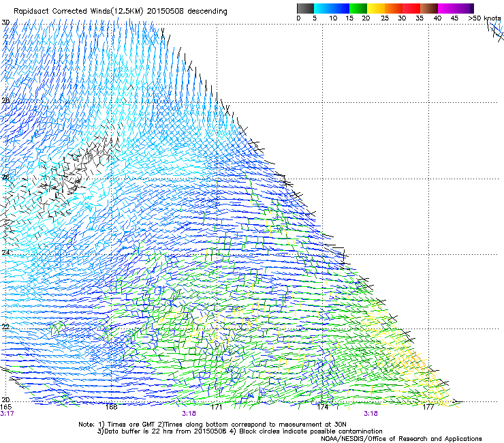Click the purple '3:18' time label near longitude 171
504x443 pixels.
(189, 414)
